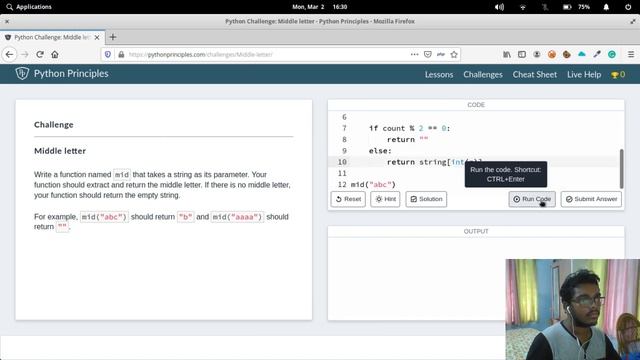Submit Answer for the challenge
This screenshot has width=640, height=360.
pyautogui.click(x=591, y=199)
